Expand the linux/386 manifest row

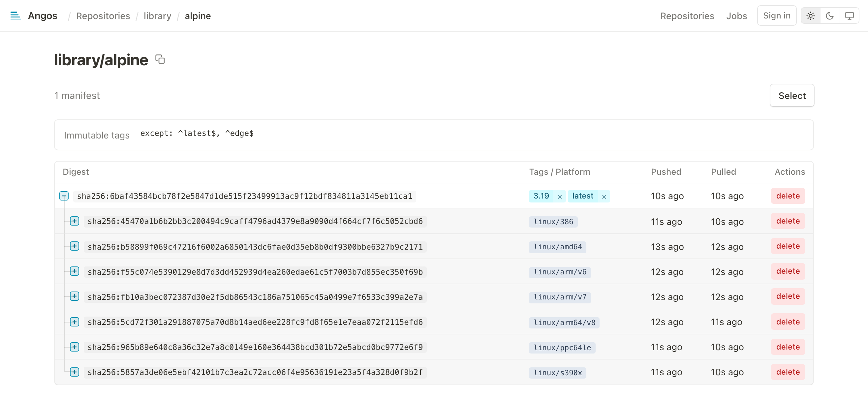(x=75, y=221)
